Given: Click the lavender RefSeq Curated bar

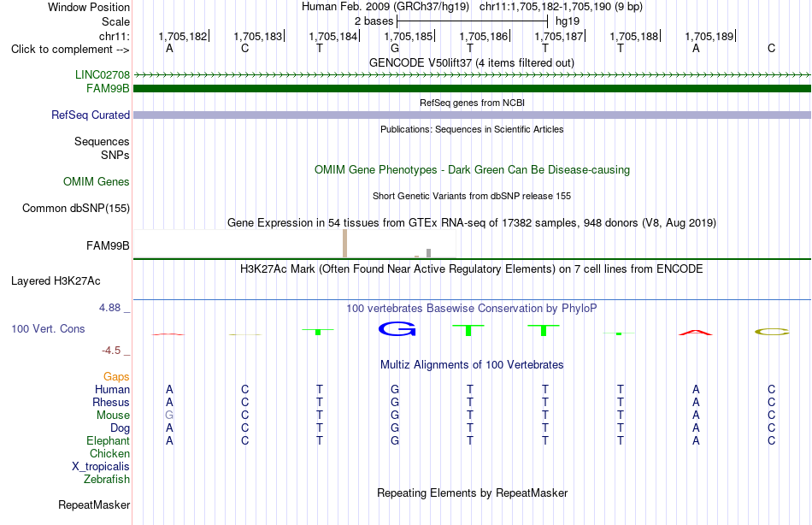Looking at the screenshot, I should pos(472,115).
